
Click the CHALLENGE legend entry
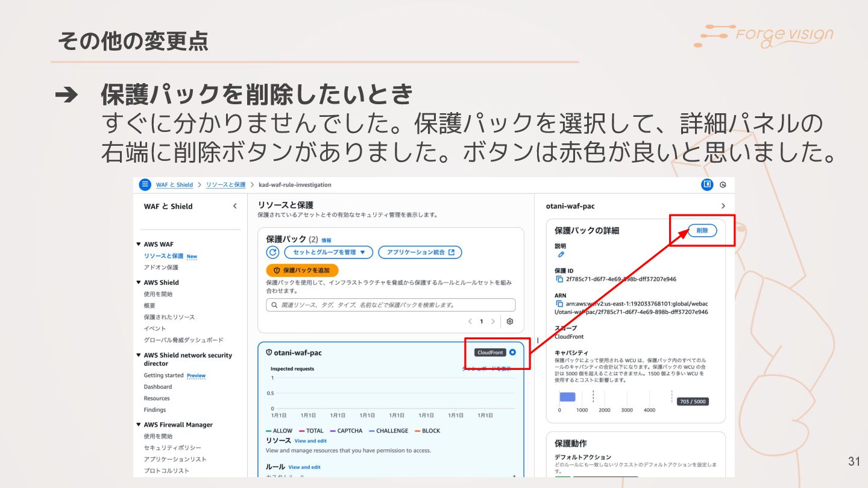(x=388, y=431)
